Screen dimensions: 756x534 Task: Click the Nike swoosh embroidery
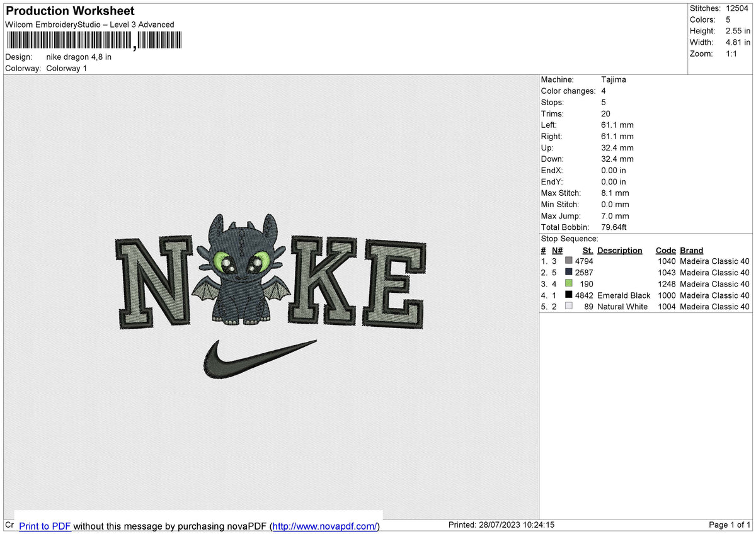[258, 360]
